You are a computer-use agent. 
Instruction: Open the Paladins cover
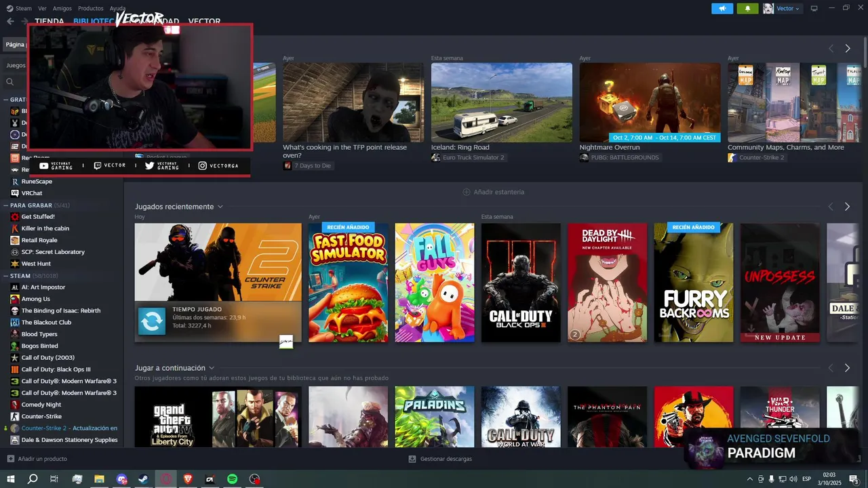435,416
